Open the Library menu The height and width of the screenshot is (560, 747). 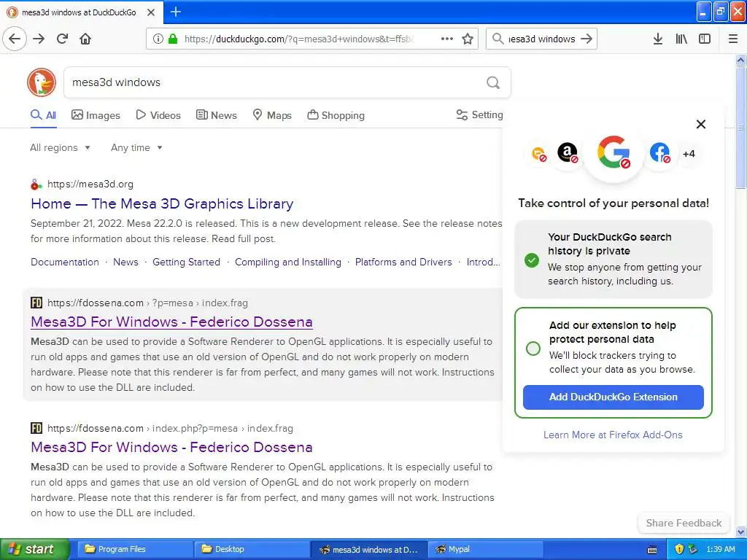pyautogui.click(x=681, y=39)
